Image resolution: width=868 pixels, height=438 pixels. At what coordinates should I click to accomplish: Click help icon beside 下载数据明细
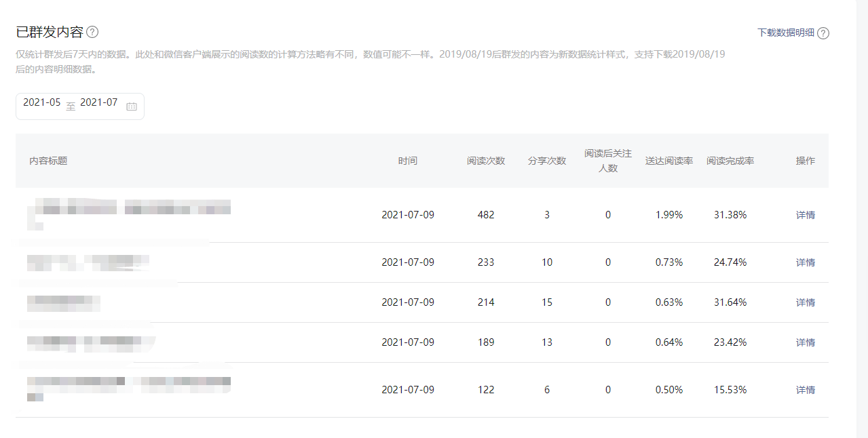[x=823, y=33]
